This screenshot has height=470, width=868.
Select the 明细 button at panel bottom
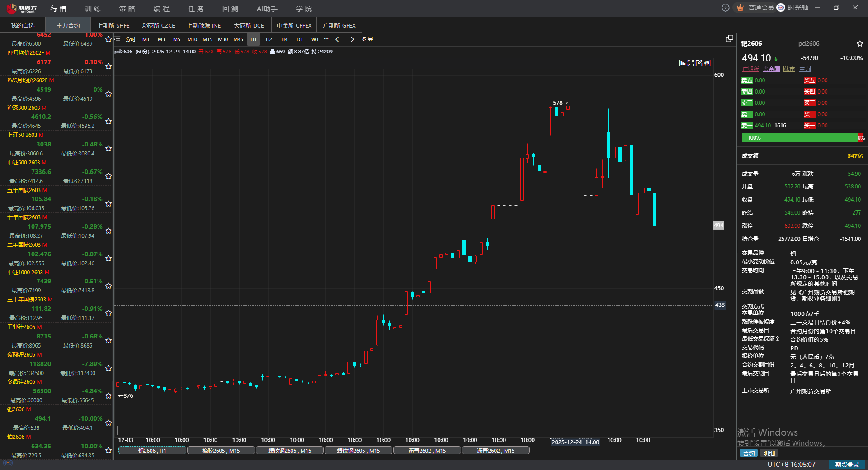769,453
